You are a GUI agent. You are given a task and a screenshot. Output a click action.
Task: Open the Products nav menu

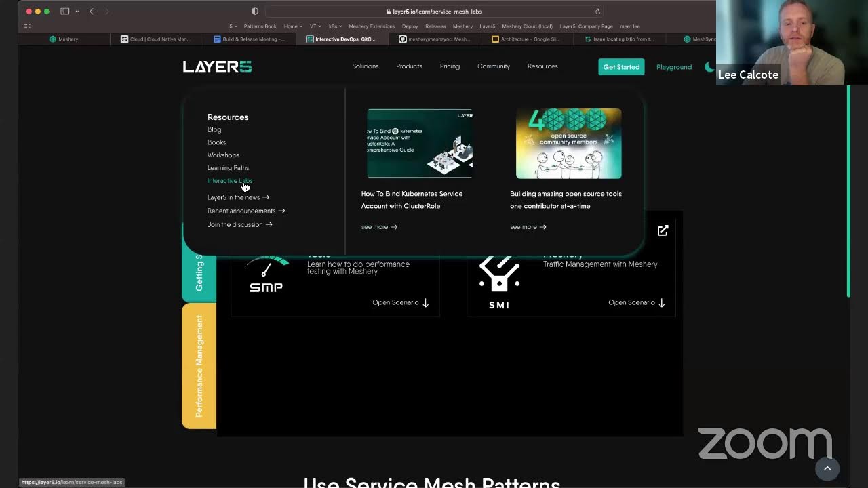tap(409, 66)
